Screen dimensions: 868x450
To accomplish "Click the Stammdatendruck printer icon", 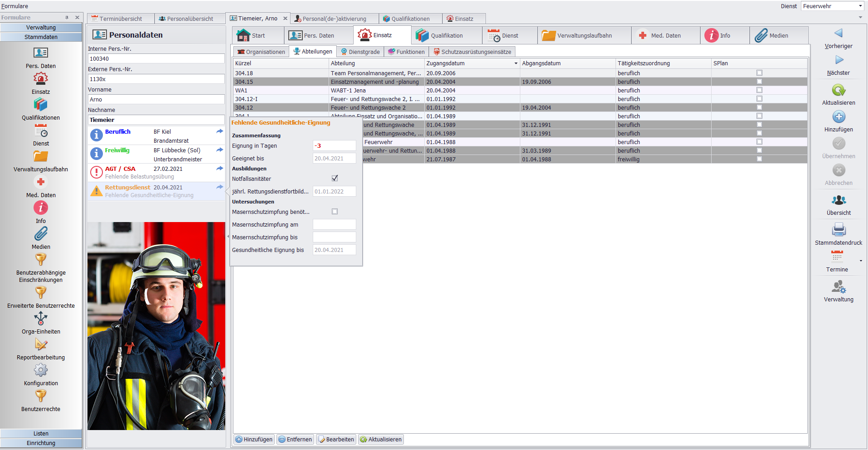I will click(x=838, y=230).
